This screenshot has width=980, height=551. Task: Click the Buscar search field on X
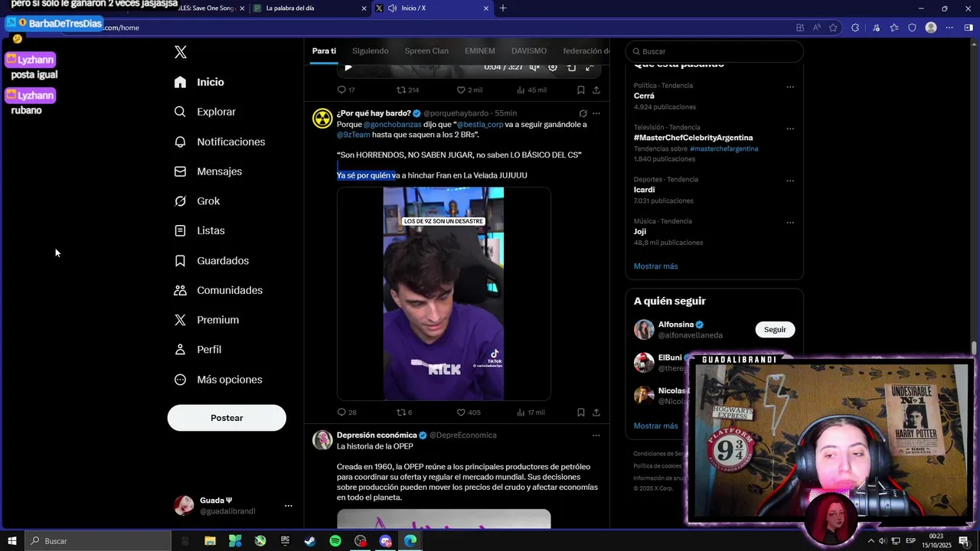coord(714,51)
